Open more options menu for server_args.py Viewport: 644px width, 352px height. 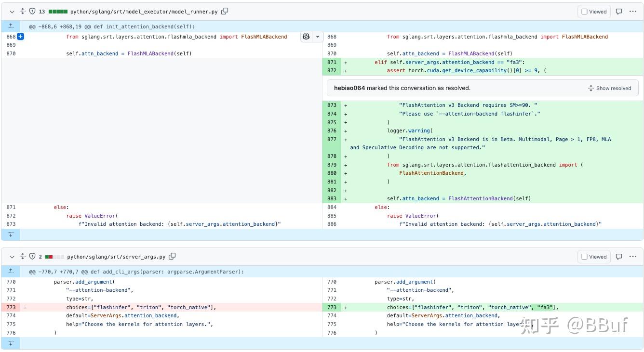[633, 257]
